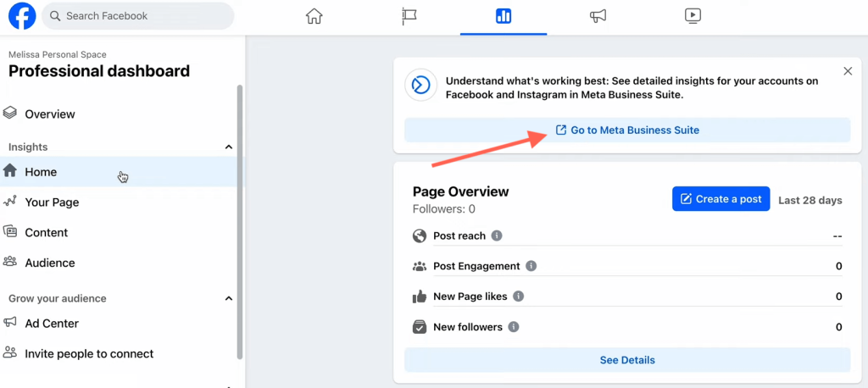Collapse the Grow your audience section

(228, 298)
